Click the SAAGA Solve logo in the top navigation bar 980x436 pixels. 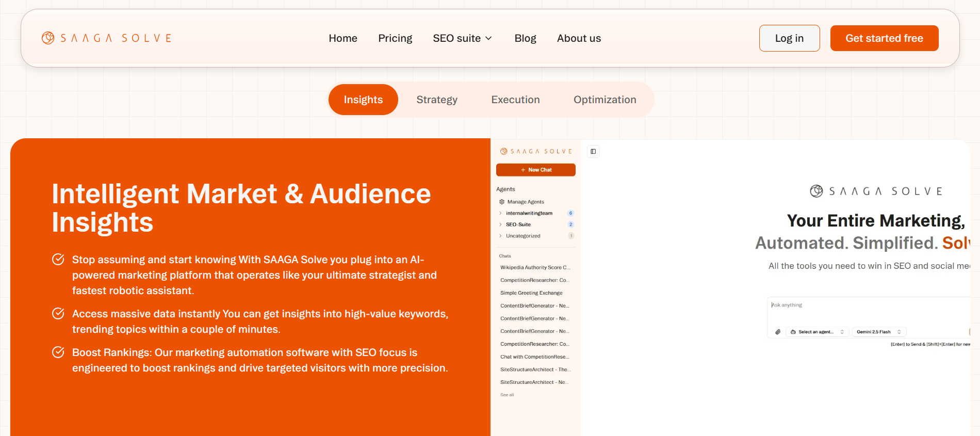click(107, 38)
